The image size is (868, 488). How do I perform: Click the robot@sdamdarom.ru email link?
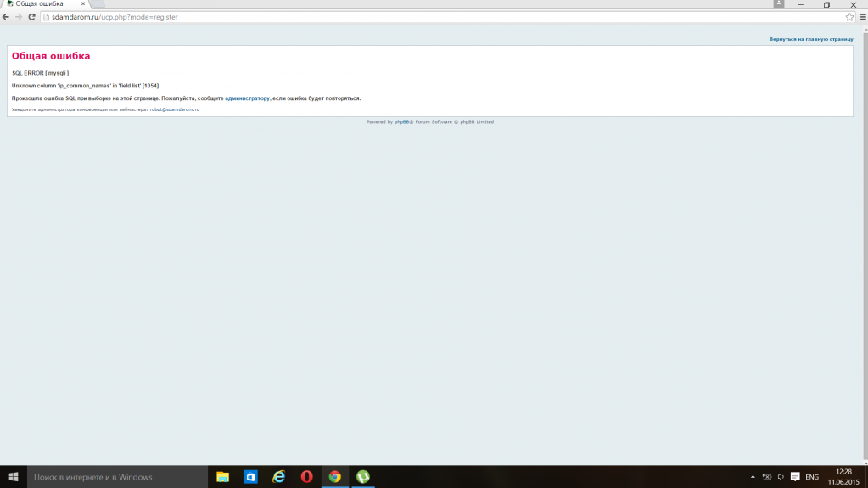pos(175,109)
